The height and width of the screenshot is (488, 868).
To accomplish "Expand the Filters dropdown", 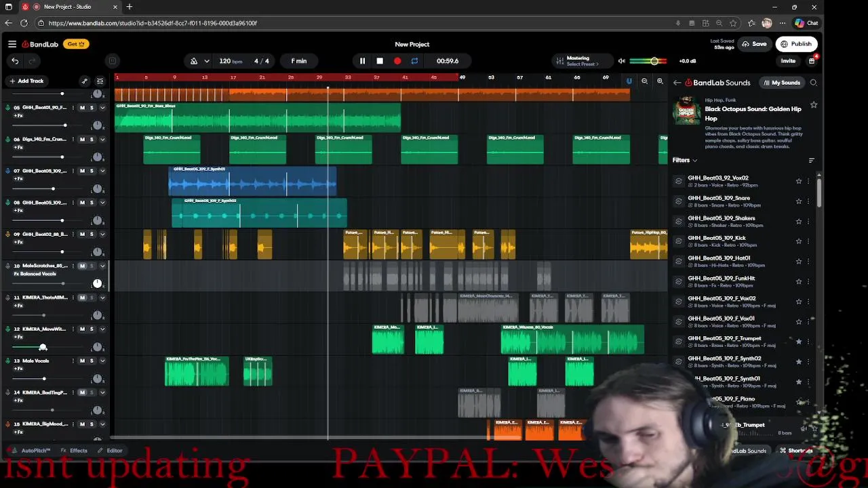I will click(x=685, y=161).
